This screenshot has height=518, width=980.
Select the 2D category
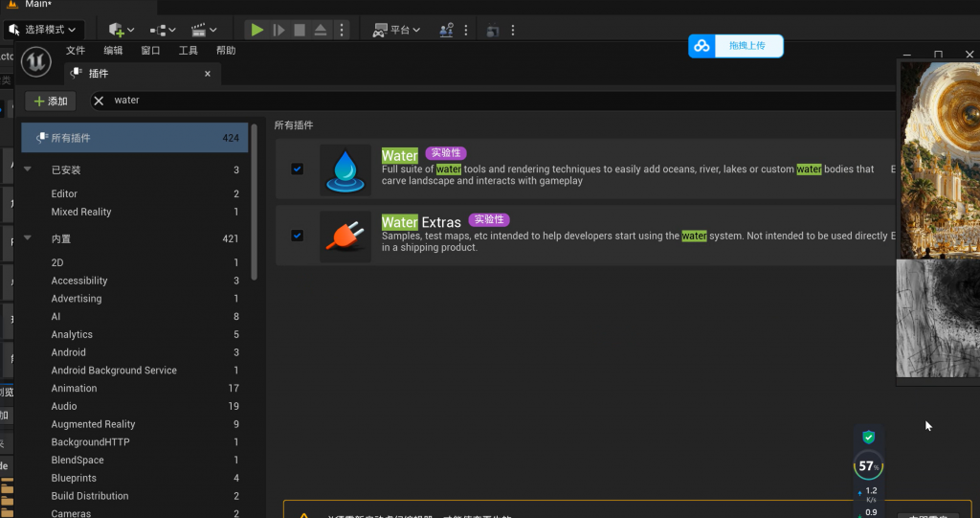[134, 262]
